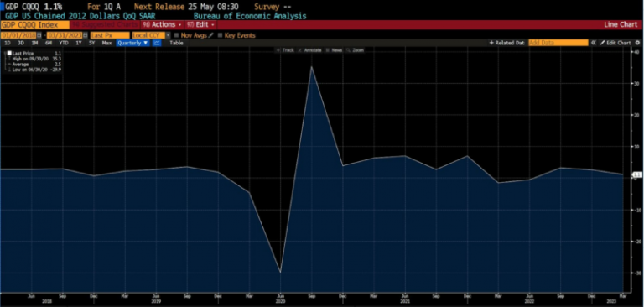
Task: Open the Quarterly periodicity dropdown
Action: coord(132,43)
